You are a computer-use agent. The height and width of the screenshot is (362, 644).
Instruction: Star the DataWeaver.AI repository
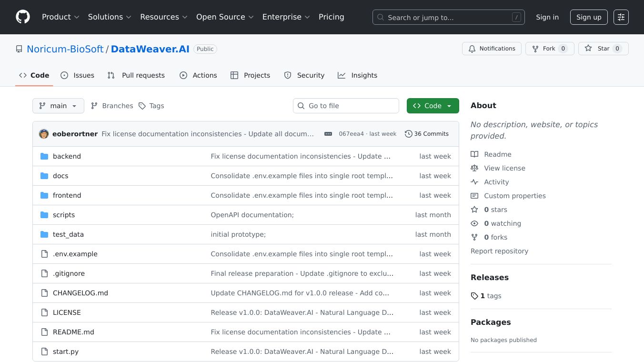point(603,49)
